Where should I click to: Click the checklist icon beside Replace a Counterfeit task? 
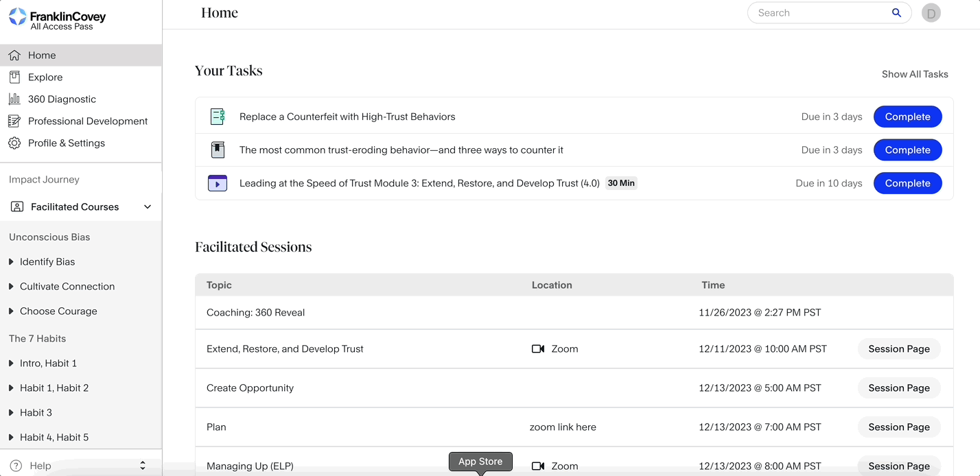(x=217, y=117)
